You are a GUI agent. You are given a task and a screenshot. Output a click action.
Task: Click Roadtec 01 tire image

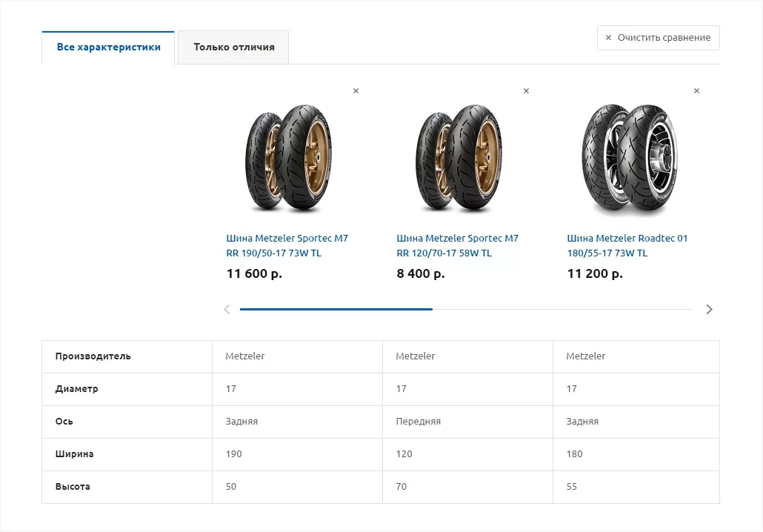630,159
